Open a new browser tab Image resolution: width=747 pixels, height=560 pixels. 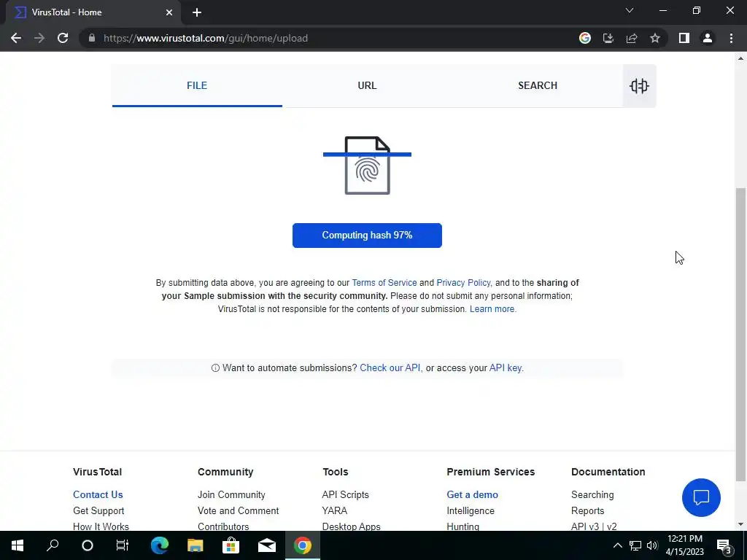pyautogui.click(x=197, y=12)
